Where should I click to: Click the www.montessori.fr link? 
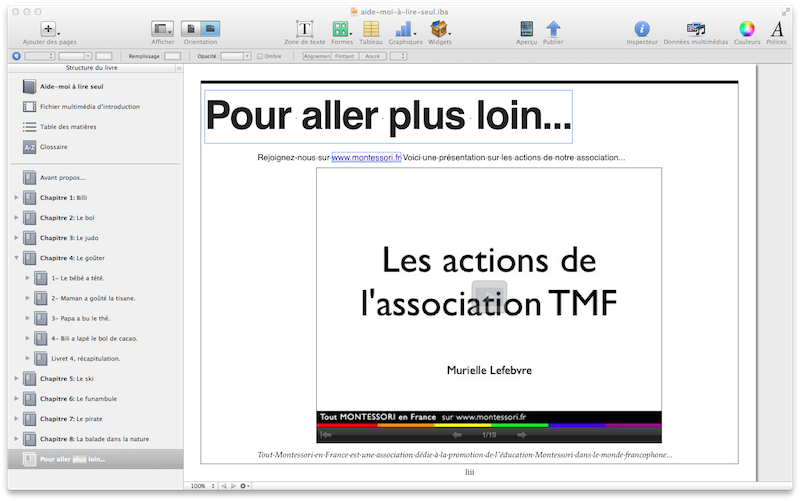click(x=366, y=157)
